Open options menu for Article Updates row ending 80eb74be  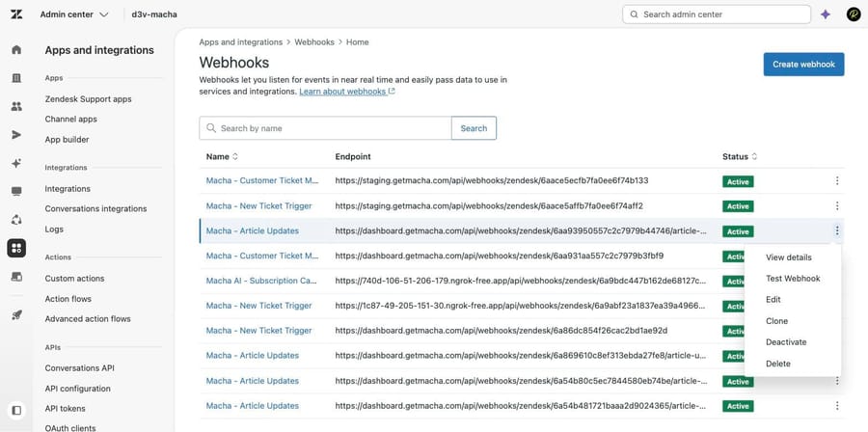pos(837,381)
